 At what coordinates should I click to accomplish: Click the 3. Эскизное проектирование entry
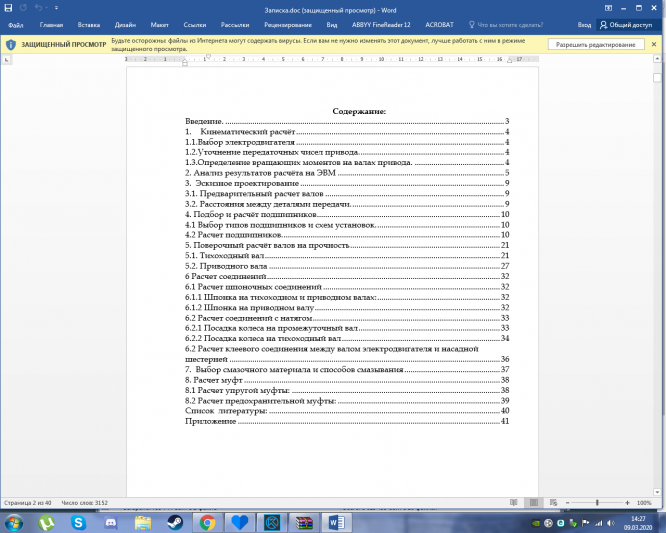point(347,183)
